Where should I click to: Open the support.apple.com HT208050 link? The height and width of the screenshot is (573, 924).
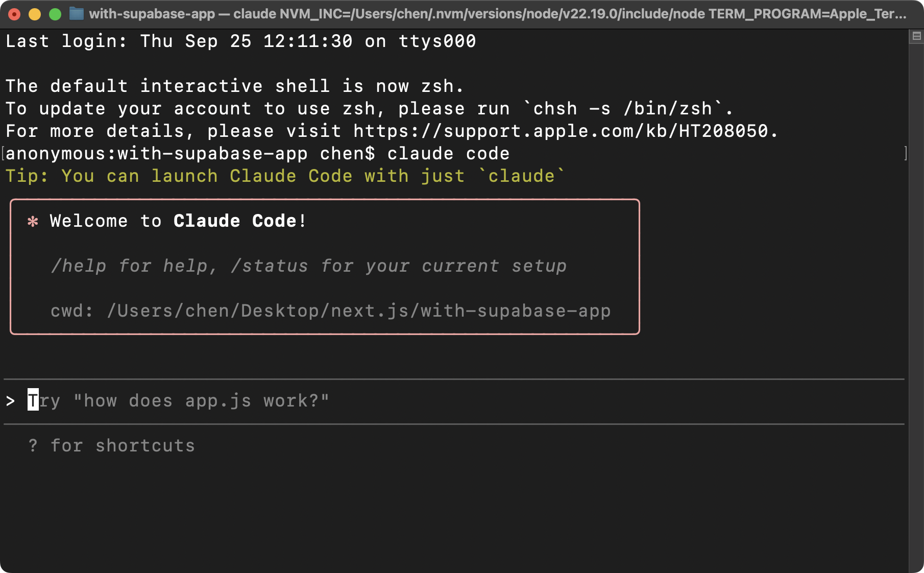pyautogui.click(x=561, y=131)
